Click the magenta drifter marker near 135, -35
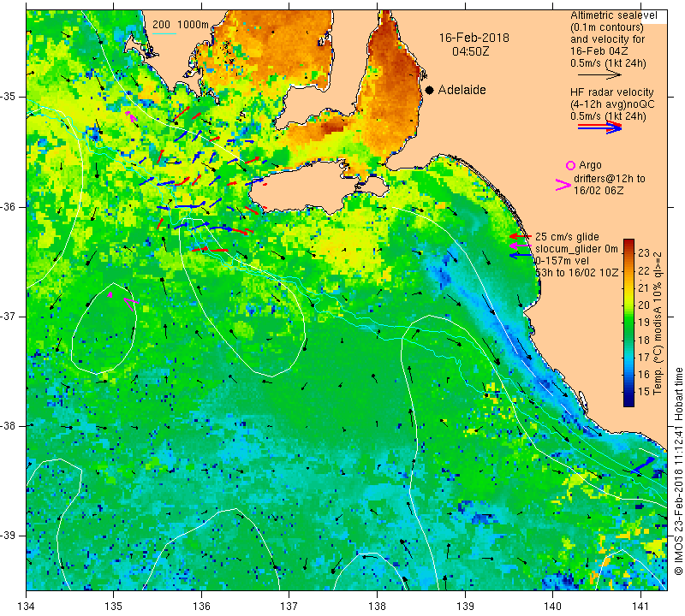Image resolution: width=685 pixels, height=616 pixels. 131,116
